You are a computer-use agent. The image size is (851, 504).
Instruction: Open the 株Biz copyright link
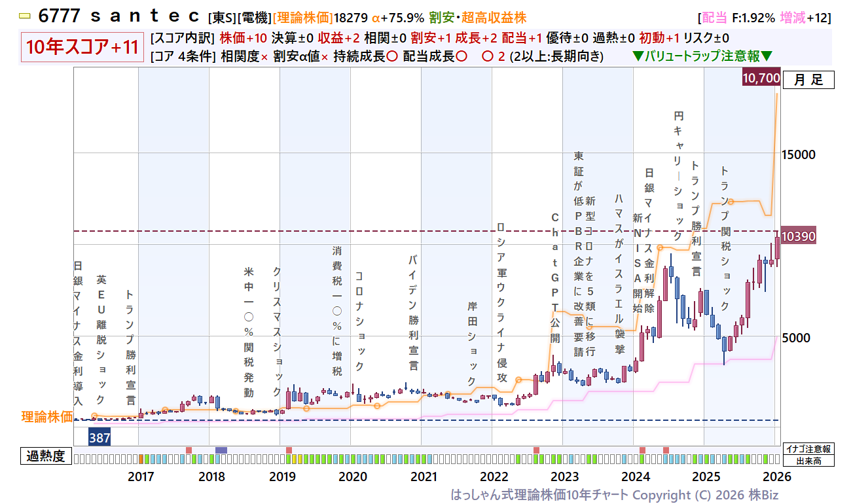763,494
